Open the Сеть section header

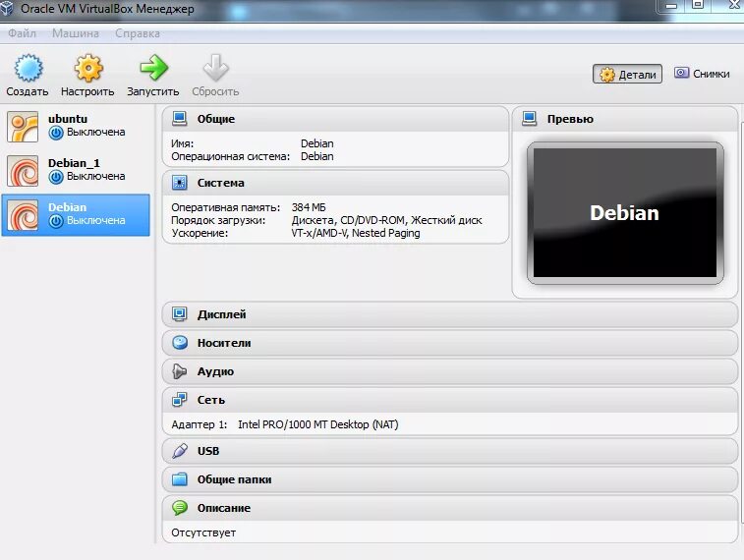(211, 400)
